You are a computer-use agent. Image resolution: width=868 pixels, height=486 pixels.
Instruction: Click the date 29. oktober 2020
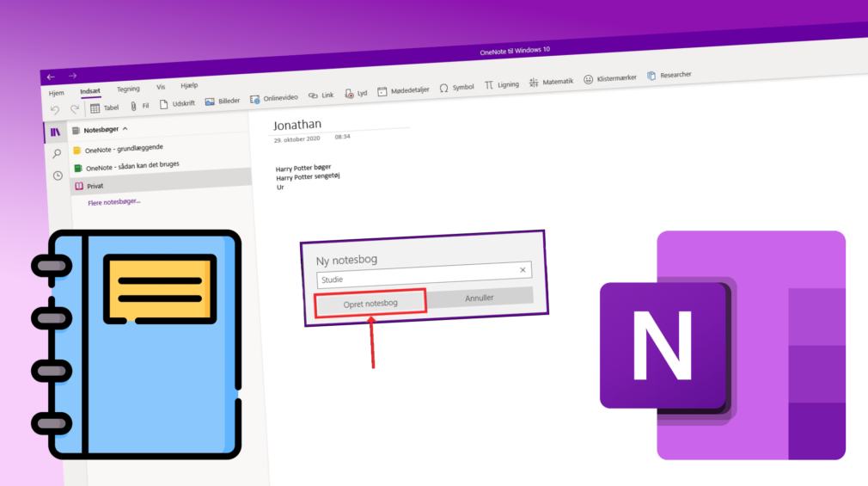pyautogui.click(x=296, y=139)
